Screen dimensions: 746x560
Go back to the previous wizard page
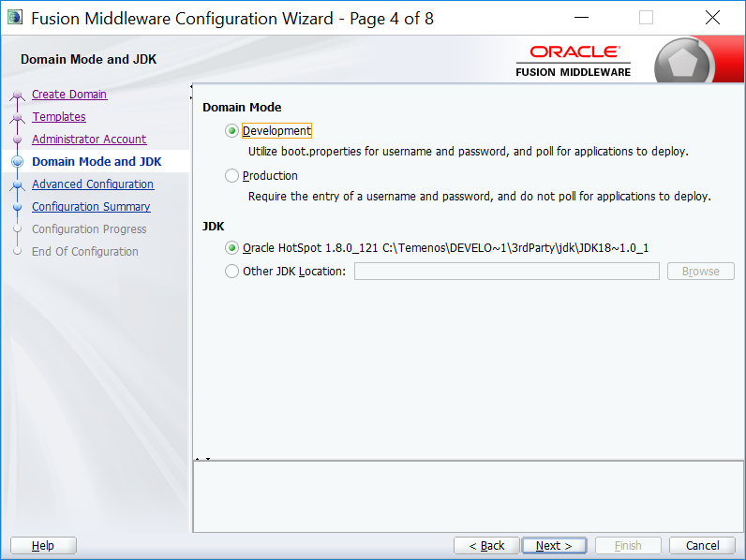coord(486,546)
